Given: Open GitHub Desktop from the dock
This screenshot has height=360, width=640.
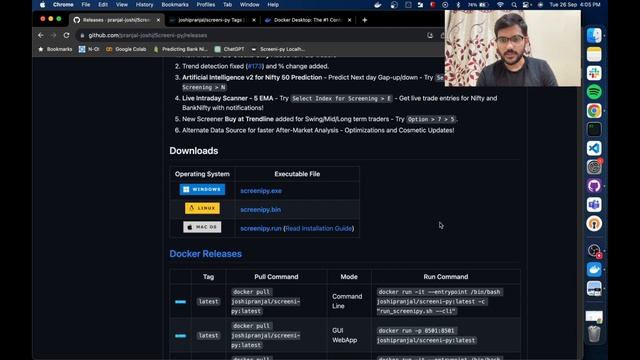Looking at the screenshot, I should coord(594,186).
